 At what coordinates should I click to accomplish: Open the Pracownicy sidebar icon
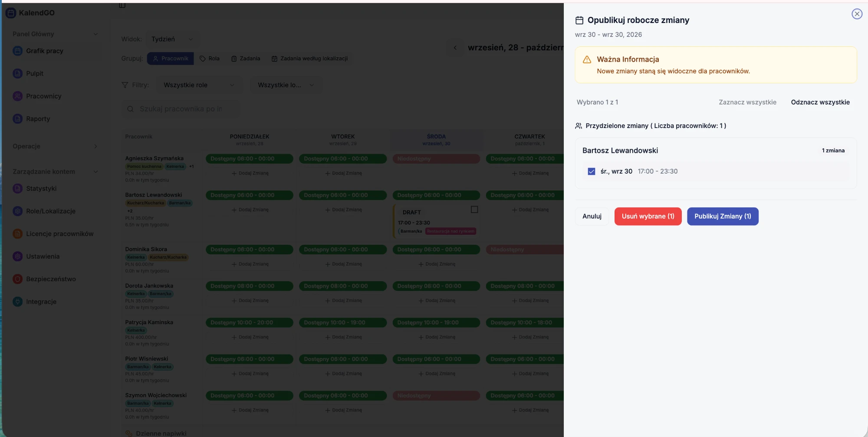point(17,96)
